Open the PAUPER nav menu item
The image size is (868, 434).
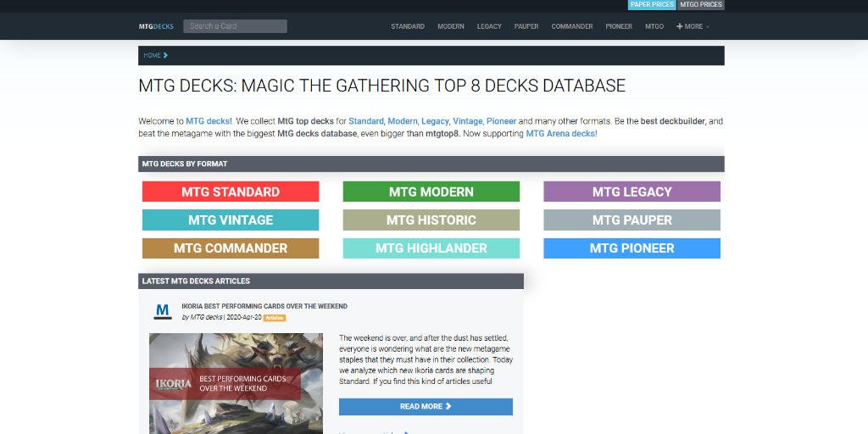[x=526, y=26]
